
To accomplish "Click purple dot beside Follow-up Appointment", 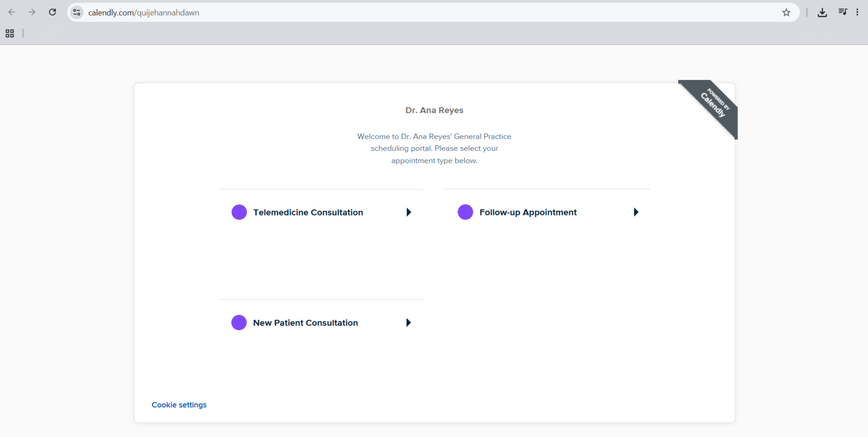I will click(465, 212).
